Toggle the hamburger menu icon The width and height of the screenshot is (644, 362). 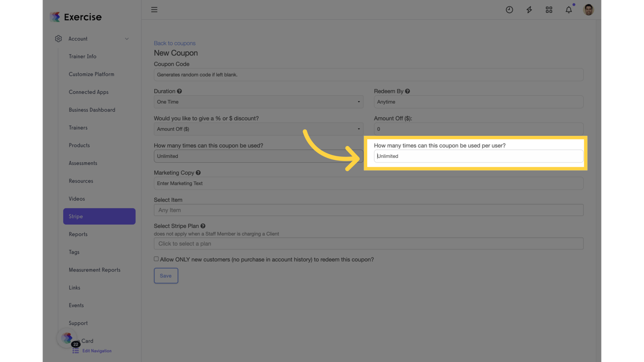tap(154, 9)
